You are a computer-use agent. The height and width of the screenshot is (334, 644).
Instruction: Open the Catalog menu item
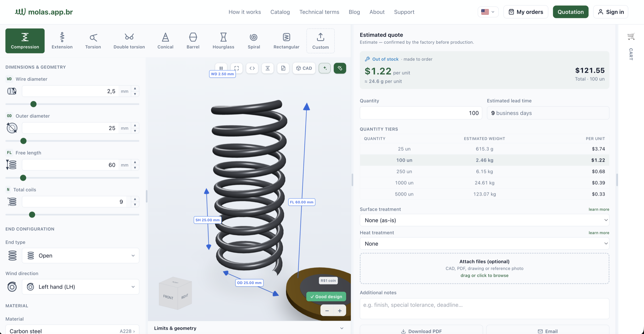[280, 12]
